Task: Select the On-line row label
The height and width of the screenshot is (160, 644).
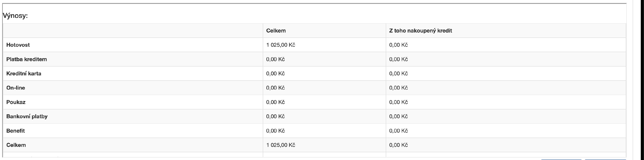Action: [15, 88]
